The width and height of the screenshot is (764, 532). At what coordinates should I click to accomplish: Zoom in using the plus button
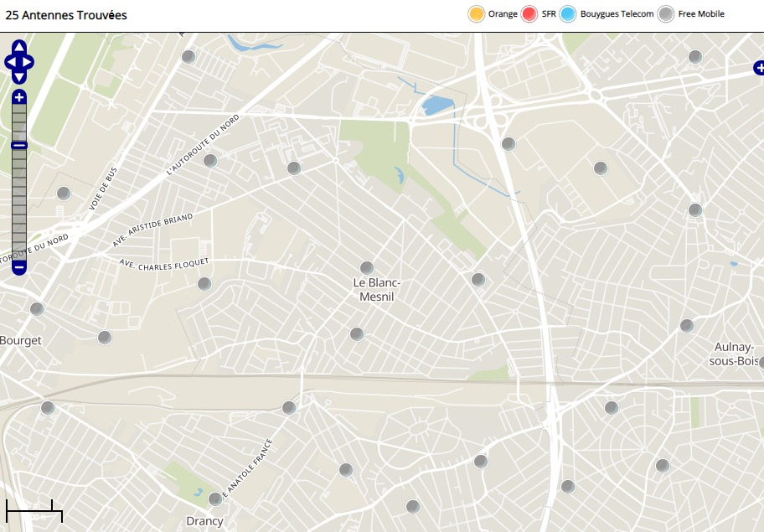[x=19, y=98]
